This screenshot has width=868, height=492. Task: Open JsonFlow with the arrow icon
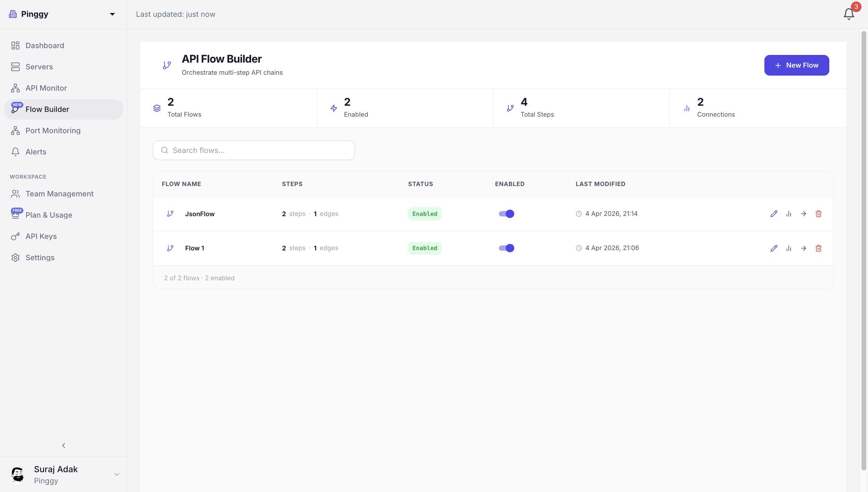pyautogui.click(x=804, y=214)
